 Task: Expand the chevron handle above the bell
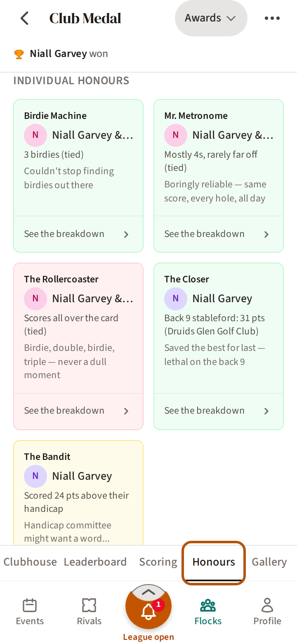click(148, 592)
